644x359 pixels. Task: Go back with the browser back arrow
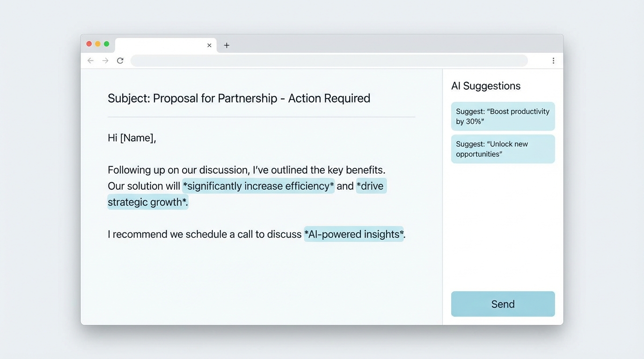pos(91,61)
